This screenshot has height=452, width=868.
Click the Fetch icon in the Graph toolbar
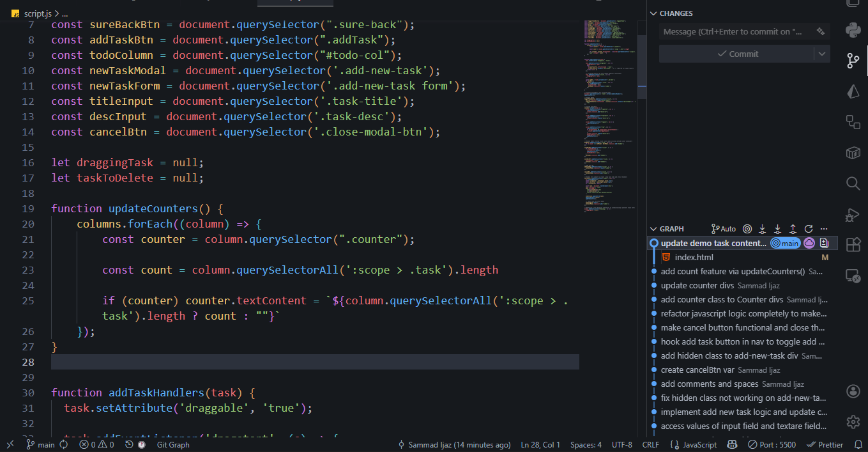click(x=763, y=229)
